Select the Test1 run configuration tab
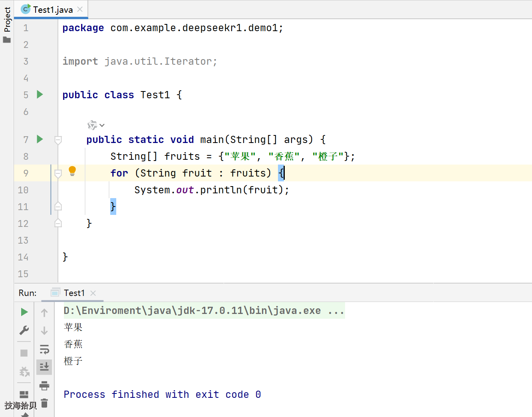Viewport: 532px width, 417px height. point(72,293)
